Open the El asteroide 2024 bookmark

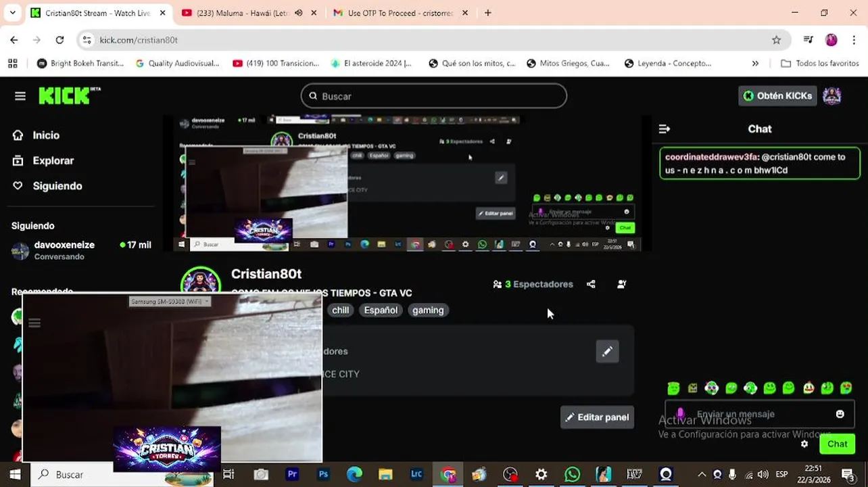(x=371, y=63)
